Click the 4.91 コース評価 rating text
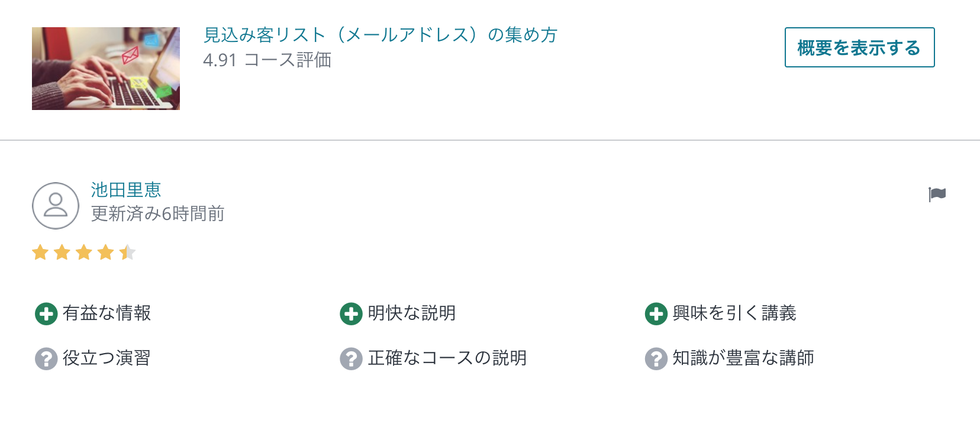This screenshot has width=980, height=427. point(267,60)
